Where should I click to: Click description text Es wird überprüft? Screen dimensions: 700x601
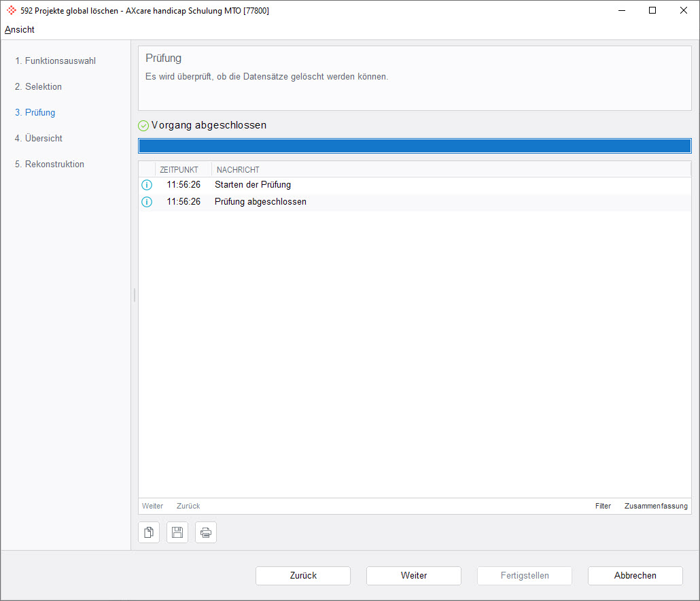coord(266,77)
